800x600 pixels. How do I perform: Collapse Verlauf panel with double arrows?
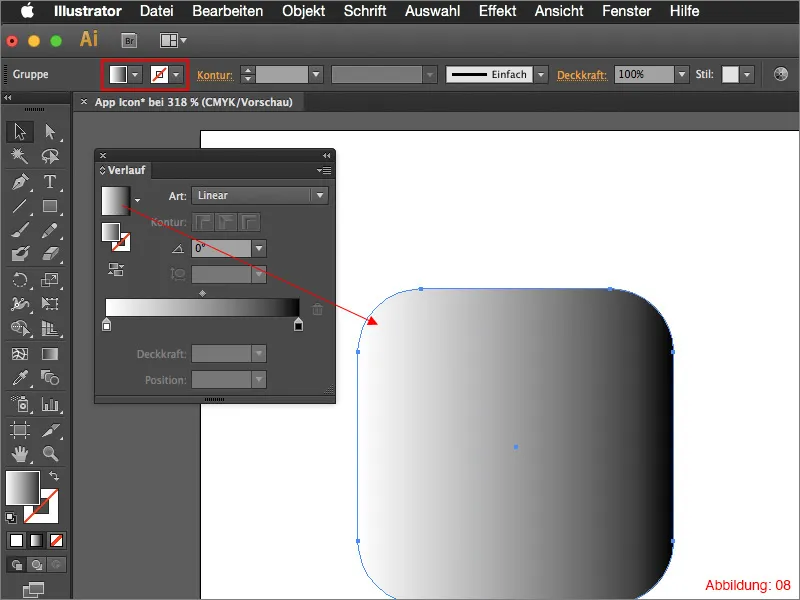coord(327,155)
